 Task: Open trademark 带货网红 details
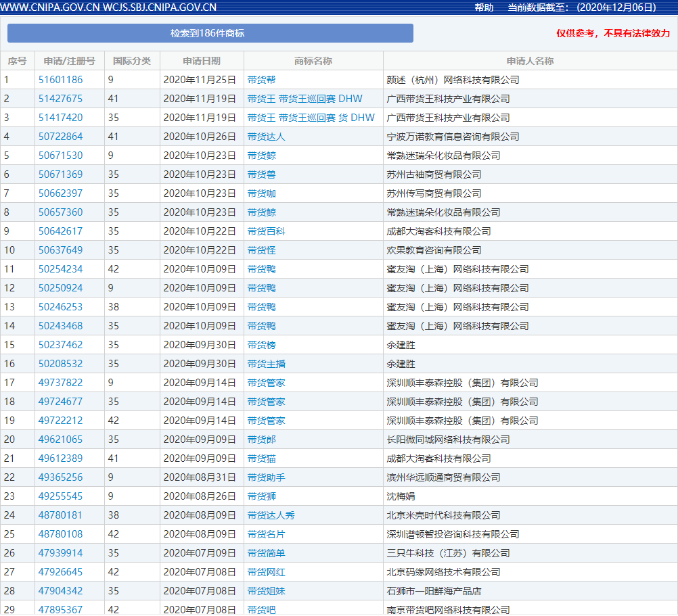tap(264, 571)
